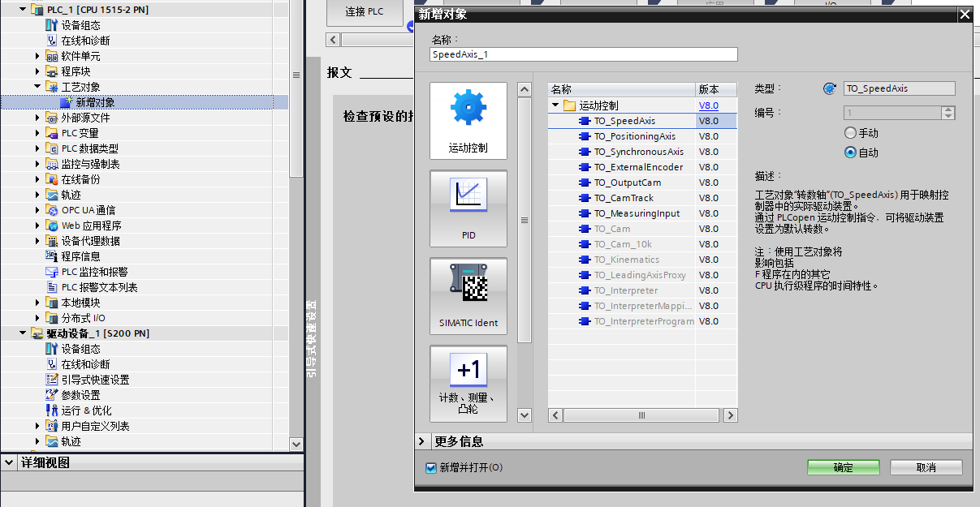Toggle the 新增并打开 checkbox
This screenshot has height=507, width=980.
tap(431, 468)
